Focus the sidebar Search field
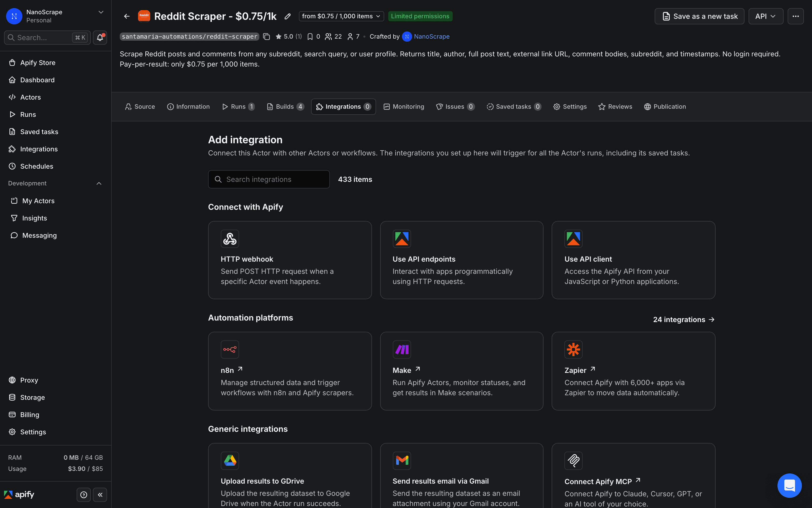 47,38
